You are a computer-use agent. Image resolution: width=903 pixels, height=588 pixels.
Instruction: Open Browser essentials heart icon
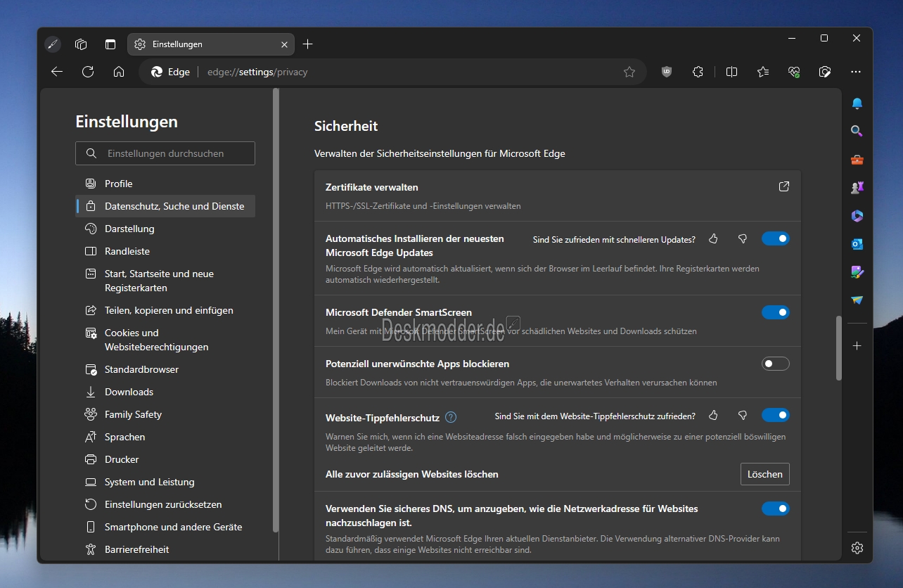point(794,72)
